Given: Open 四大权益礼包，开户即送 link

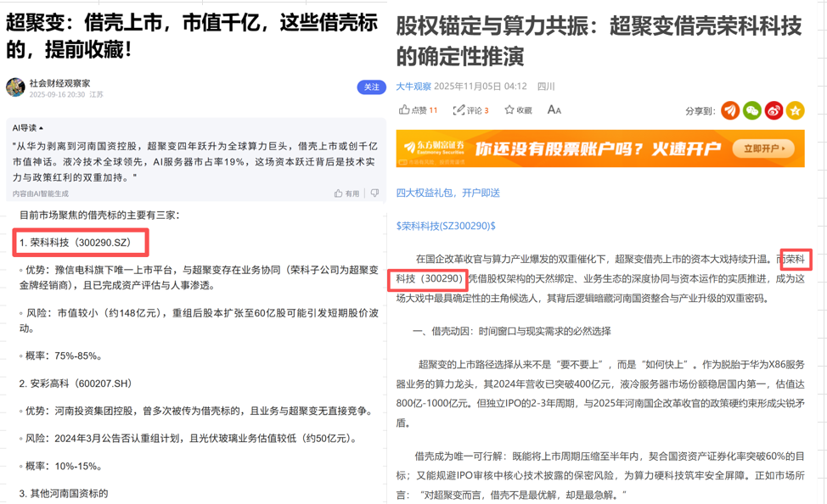Looking at the screenshot, I should (x=447, y=193).
